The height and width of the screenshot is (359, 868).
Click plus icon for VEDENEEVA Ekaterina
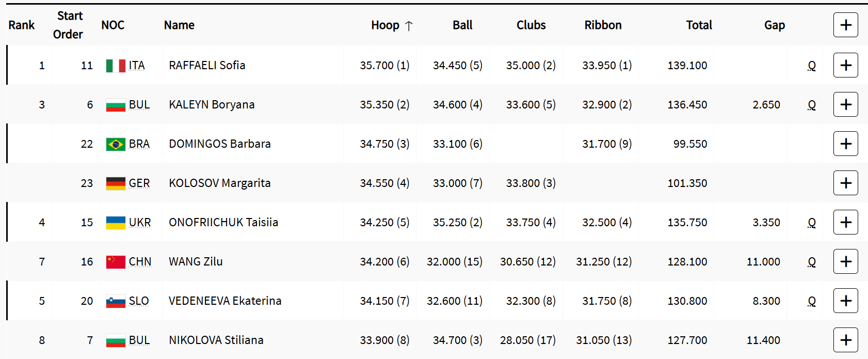(x=845, y=301)
